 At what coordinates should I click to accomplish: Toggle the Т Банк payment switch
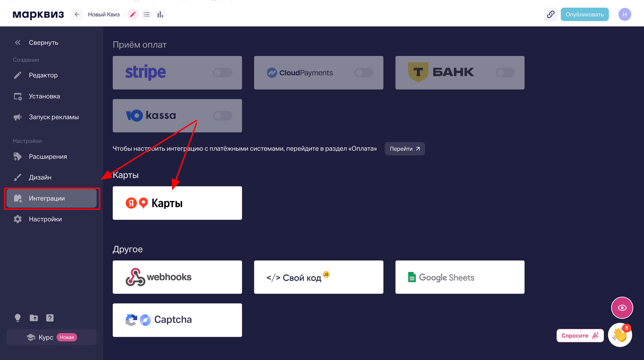coord(505,72)
